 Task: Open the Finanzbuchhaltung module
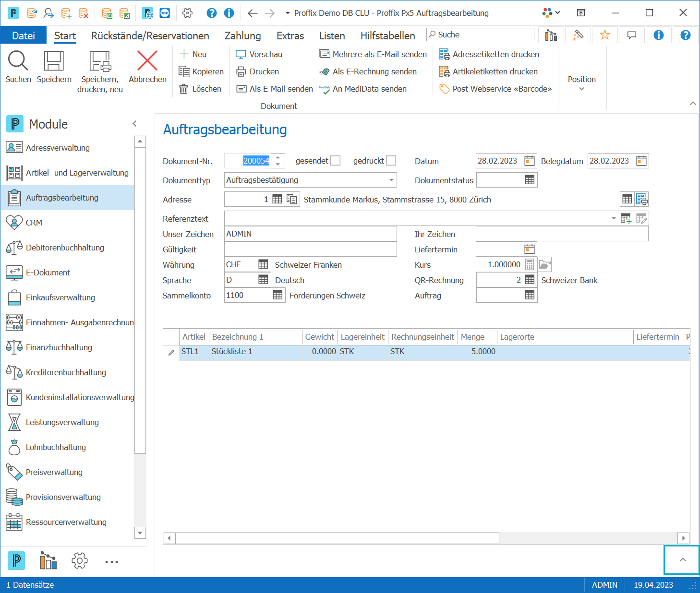tap(68, 347)
